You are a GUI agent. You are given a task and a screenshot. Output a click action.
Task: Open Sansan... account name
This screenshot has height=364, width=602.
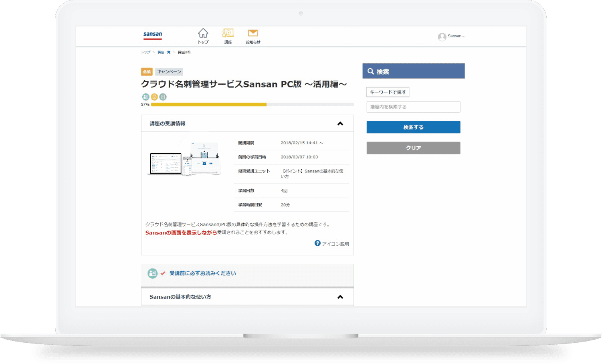[x=457, y=36]
